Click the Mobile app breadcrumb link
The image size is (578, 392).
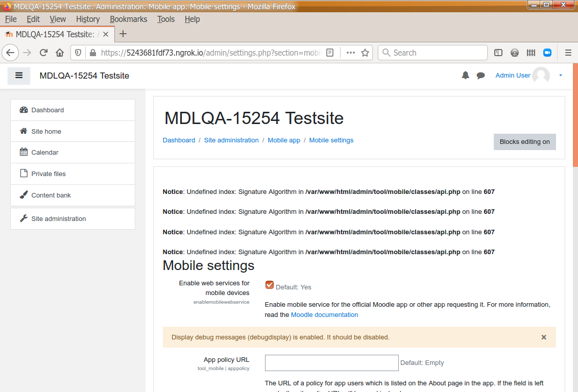pyautogui.click(x=284, y=140)
